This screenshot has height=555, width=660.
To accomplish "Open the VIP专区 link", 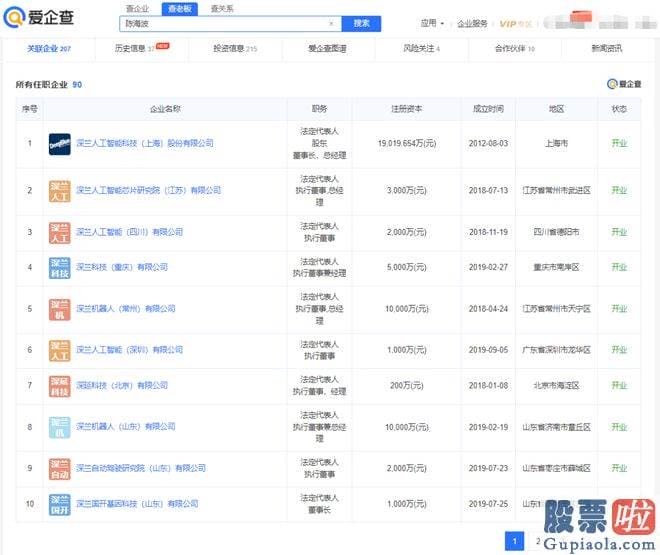I will pyautogui.click(x=516, y=24).
